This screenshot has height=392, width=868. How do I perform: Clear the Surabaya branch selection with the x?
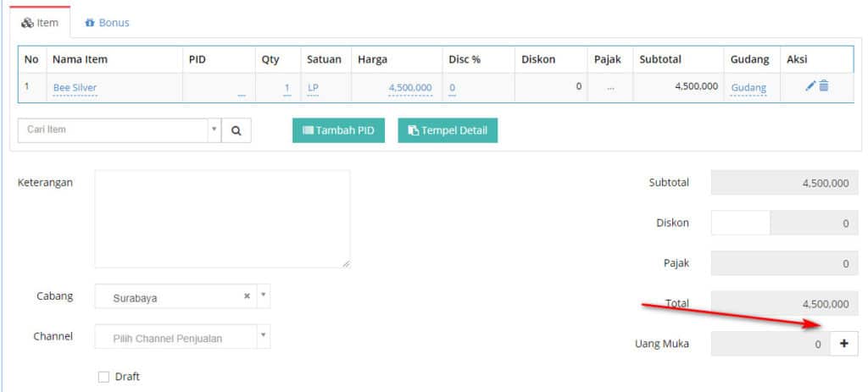pyautogui.click(x=247, y=295)
